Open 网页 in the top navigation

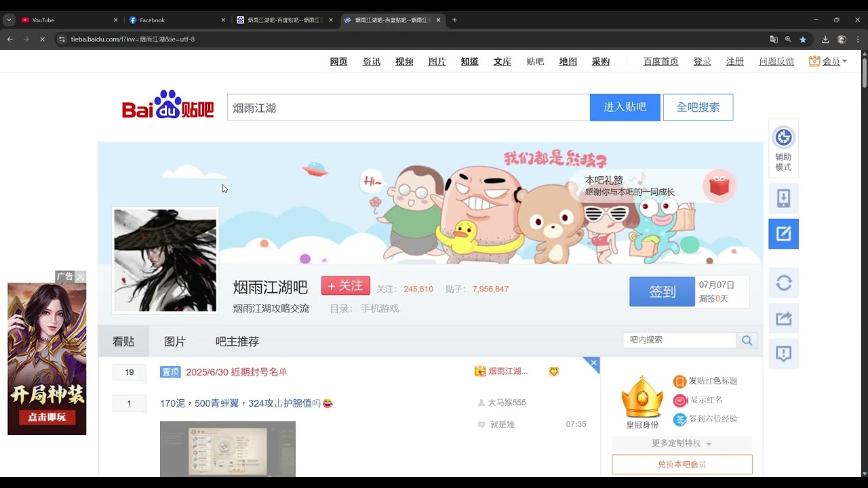tap(338, 62)
